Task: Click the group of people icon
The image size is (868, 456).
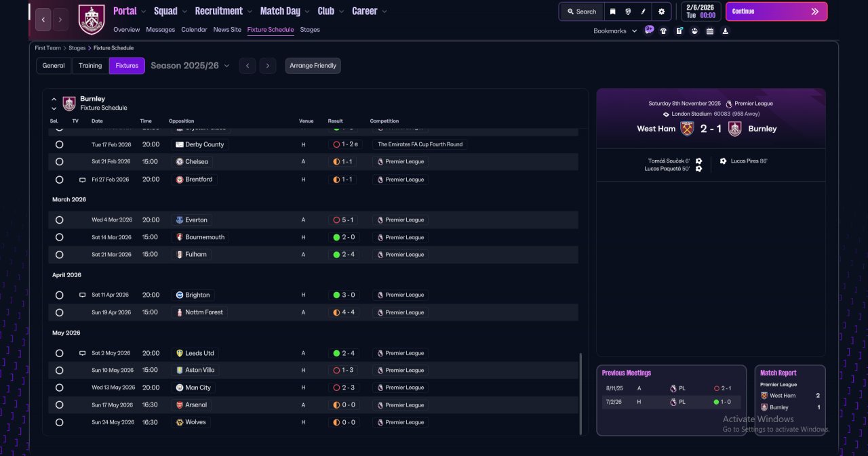Action: click(694, 30)
